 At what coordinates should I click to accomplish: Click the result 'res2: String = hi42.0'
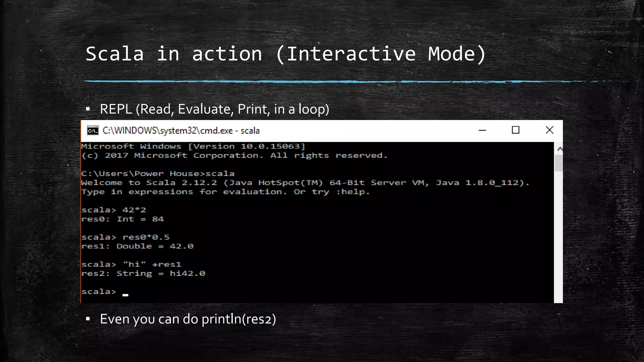[x=143, y=274]
